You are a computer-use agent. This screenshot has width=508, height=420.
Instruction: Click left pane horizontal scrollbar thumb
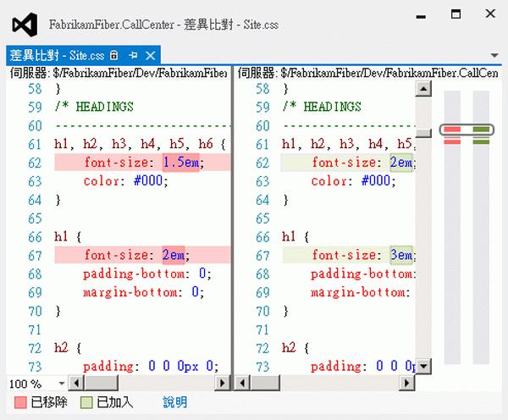(101, 383)
